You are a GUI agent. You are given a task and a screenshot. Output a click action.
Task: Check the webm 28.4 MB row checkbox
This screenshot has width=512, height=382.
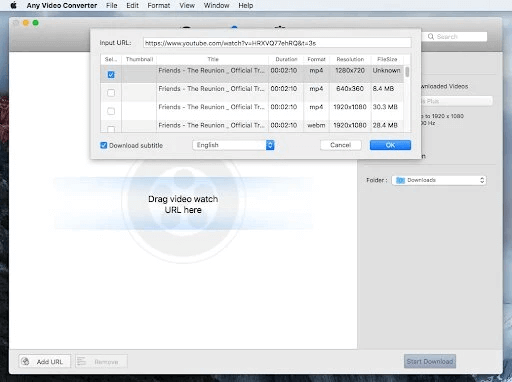[x=111, y=129]
